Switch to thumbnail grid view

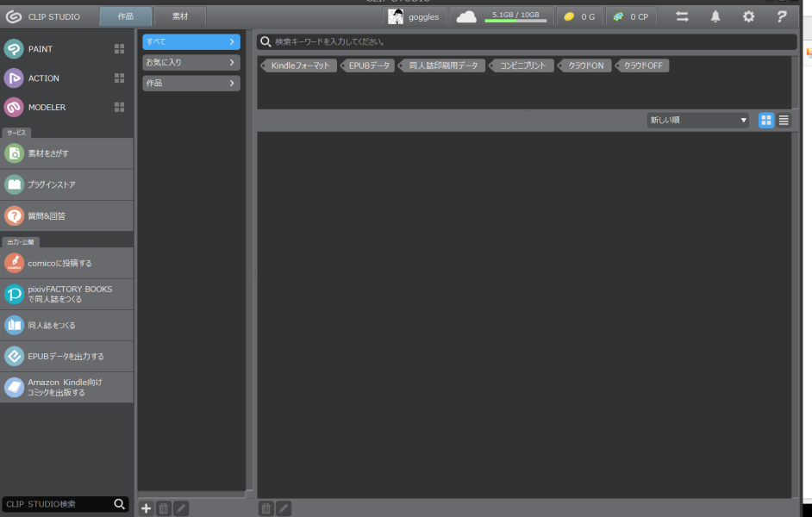pyautogui.click(x=766, y=120)
